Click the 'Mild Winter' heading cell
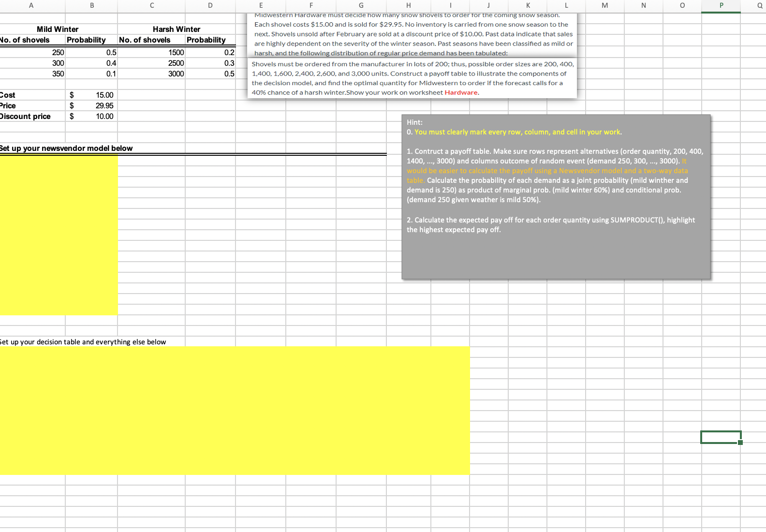Viewport: 766px width, 532px height. (58, 29)
